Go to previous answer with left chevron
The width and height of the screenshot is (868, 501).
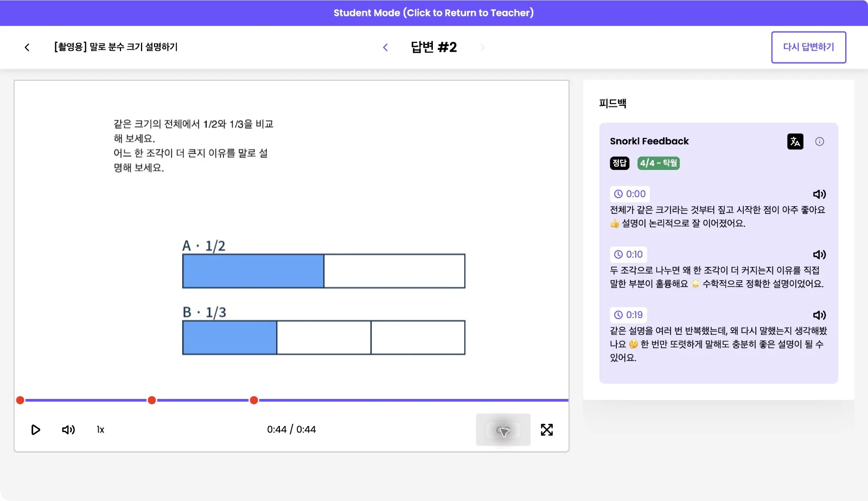(385, 47)
